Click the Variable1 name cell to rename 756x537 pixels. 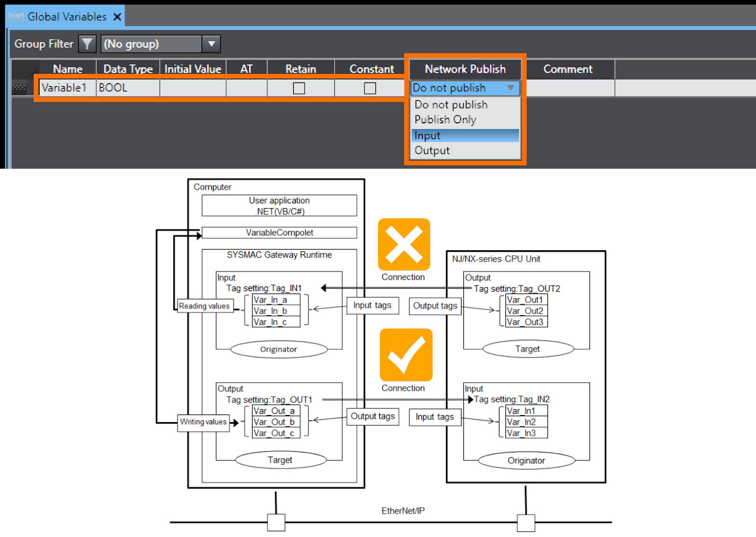click(66, 87)
